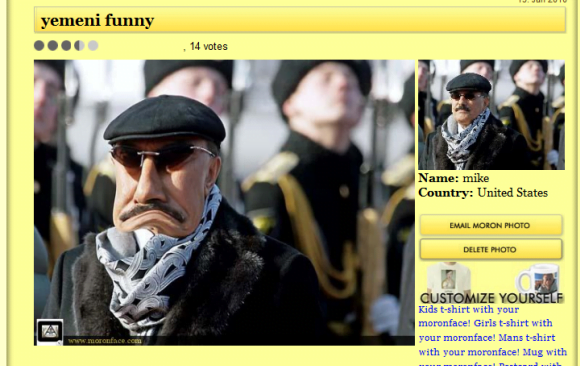Click the fourth half-filled rating dot
This screenshot has height=366, width=580.
tap(80, 46)
